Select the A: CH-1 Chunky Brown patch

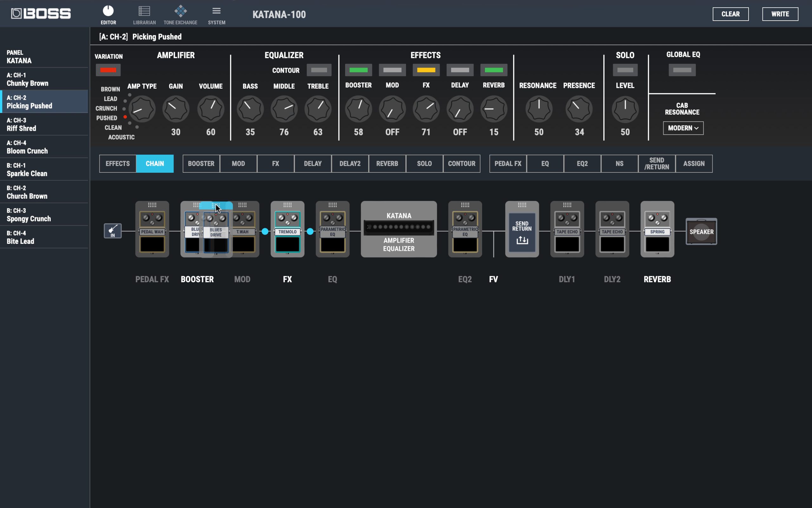click(44, 79)
